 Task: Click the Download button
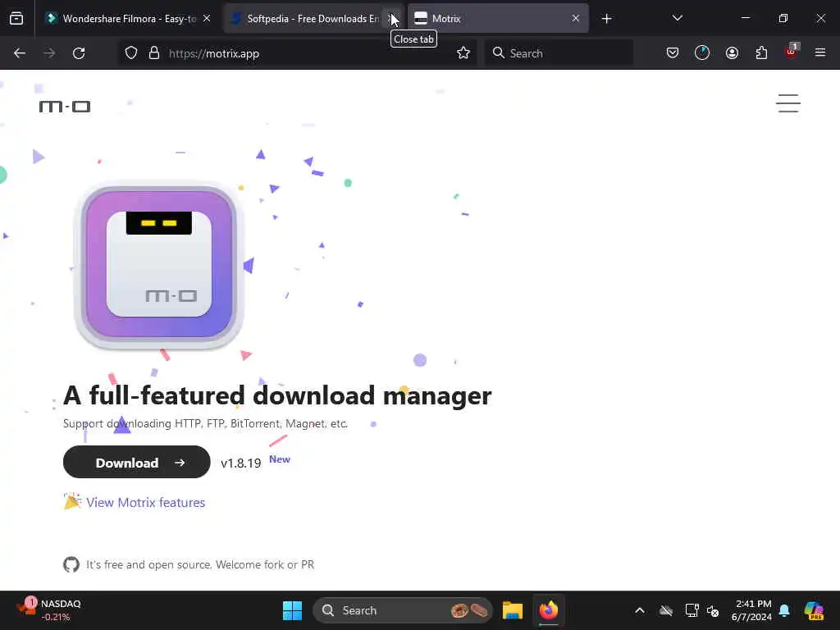(x=137, y=463)
